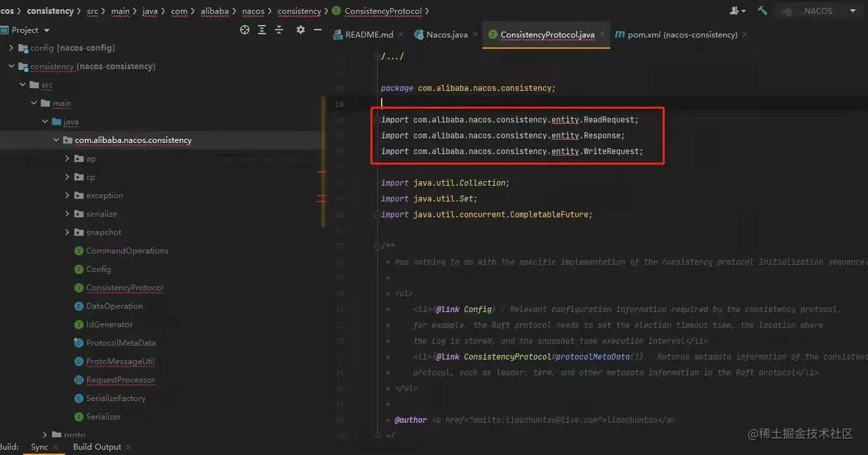
Task: Hide the Project panel with minus icon
Action: tap(318, 30)
